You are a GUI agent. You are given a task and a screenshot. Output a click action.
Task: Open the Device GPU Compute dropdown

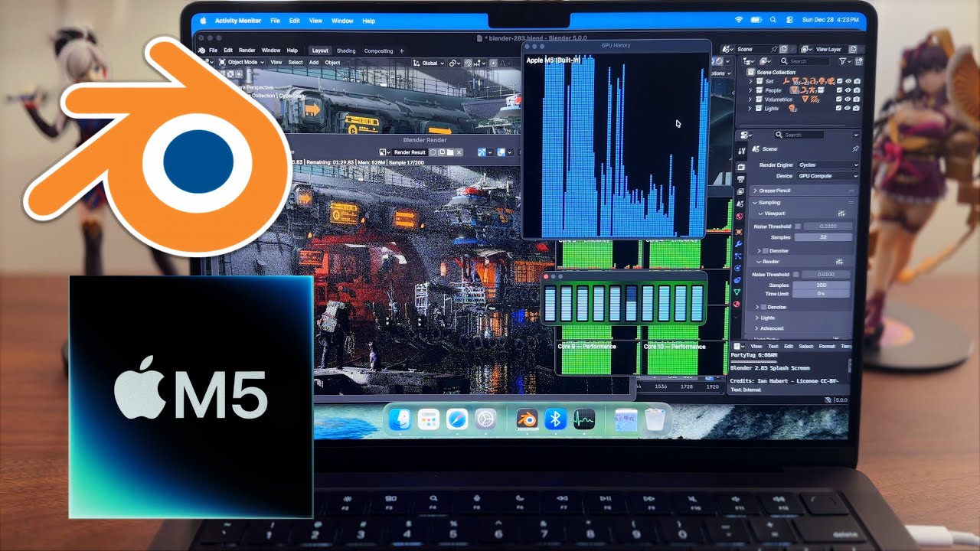click(828, 176)
